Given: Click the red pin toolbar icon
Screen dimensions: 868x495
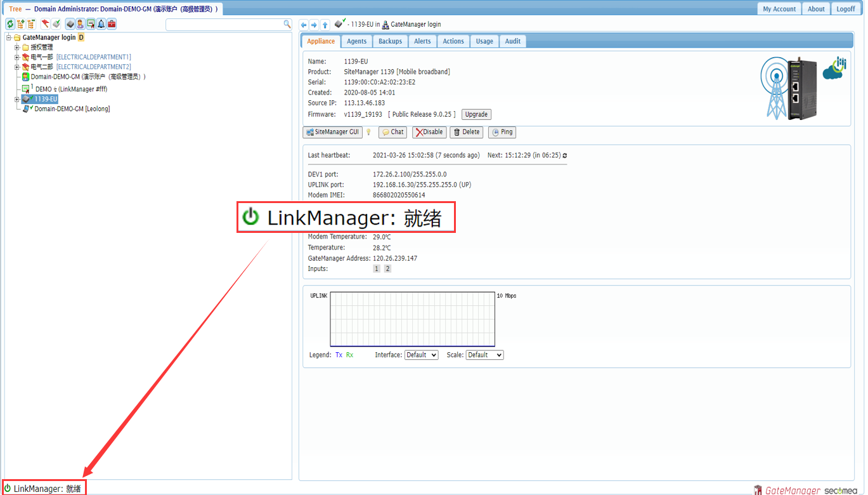Looking at the screenshot, I should 46,24.
